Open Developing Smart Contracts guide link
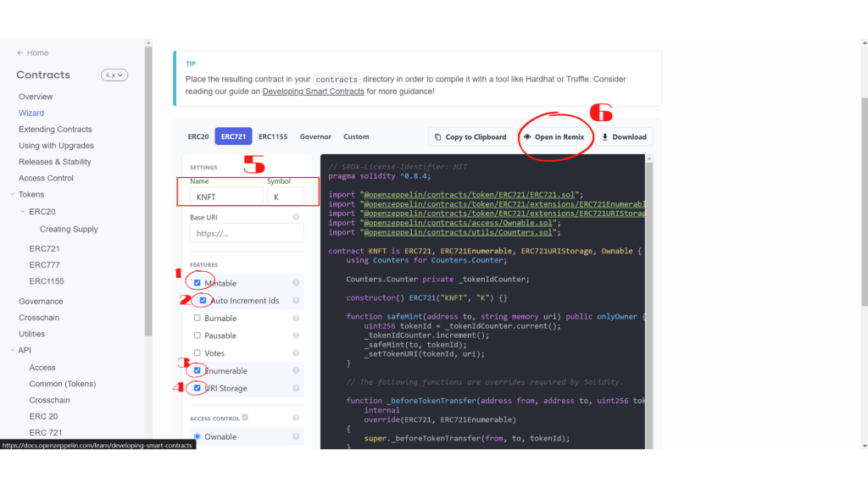The image size is (868, 488). click(x=314, y=91)
